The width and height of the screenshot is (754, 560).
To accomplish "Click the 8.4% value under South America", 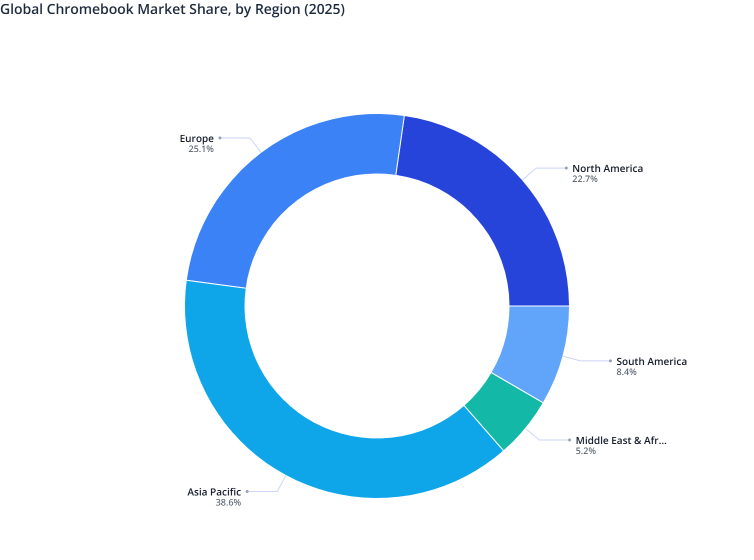I will coord(626,372).
